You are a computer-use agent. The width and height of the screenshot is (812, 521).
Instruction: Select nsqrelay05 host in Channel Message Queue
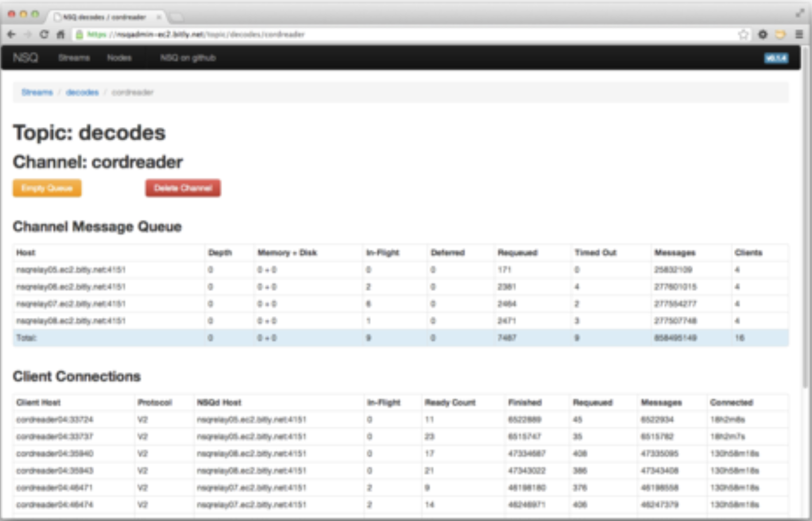click(x=71, y=270)
